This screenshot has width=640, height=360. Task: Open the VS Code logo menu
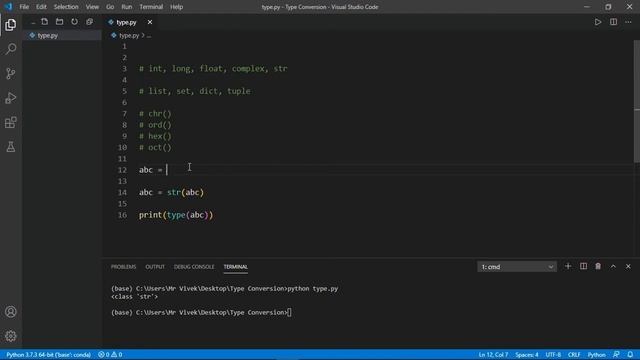(x=8, y=7)
